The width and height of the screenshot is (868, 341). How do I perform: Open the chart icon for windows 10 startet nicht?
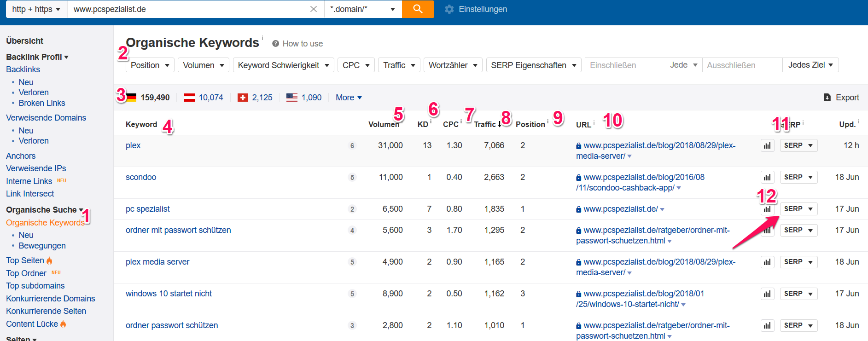coord(767,294)
